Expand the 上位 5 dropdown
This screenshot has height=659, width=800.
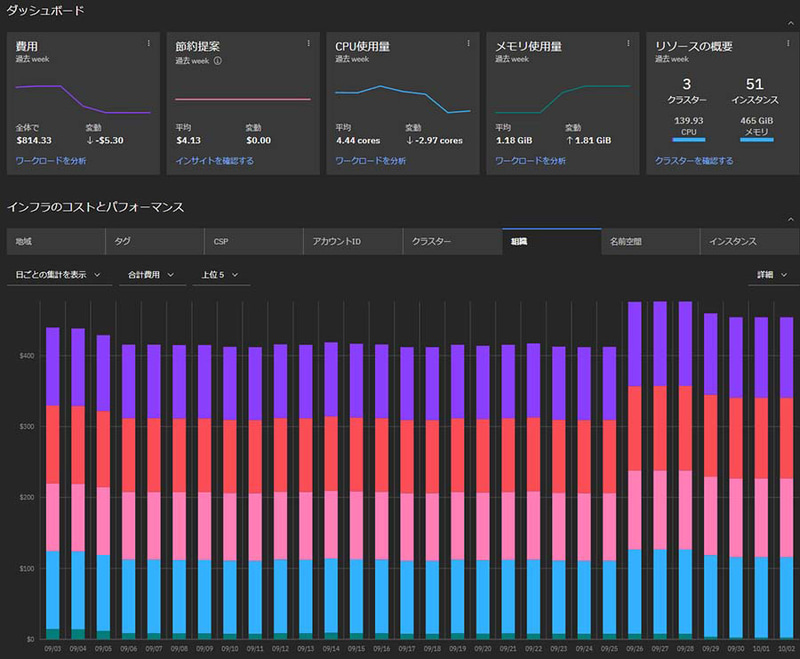pyautogui.click(x=220, y=275)
